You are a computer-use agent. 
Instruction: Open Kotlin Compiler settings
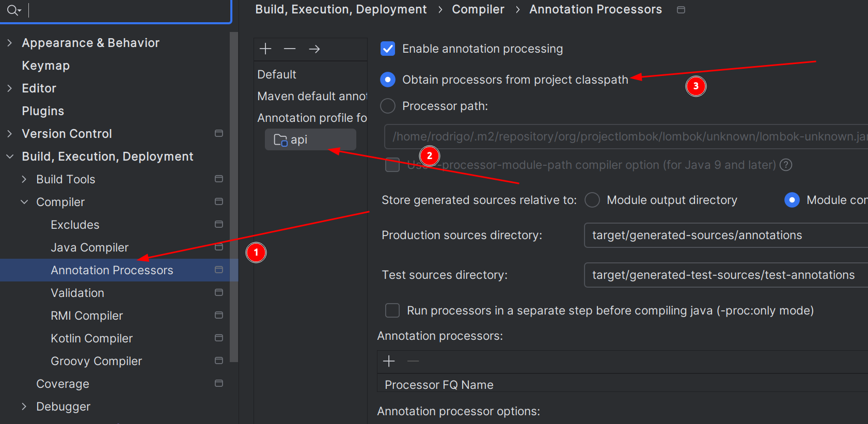[91, 338]
